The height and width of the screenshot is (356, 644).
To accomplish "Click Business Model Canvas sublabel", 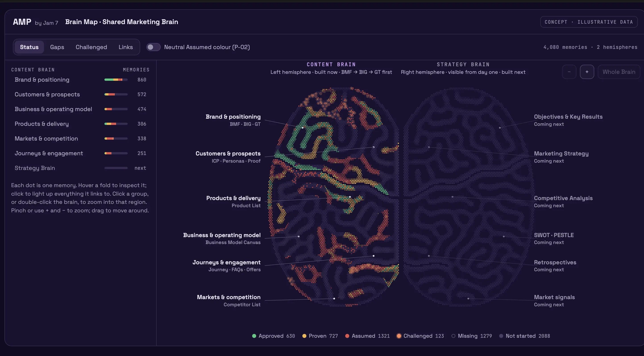I will coord(233,243).
